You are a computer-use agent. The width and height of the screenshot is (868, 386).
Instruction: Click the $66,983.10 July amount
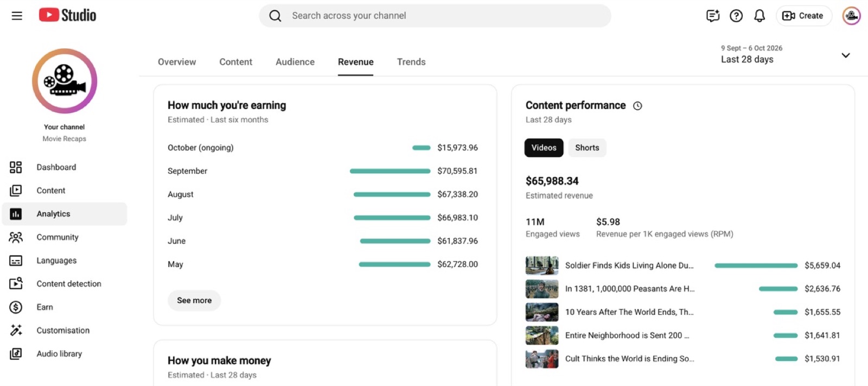458,218
